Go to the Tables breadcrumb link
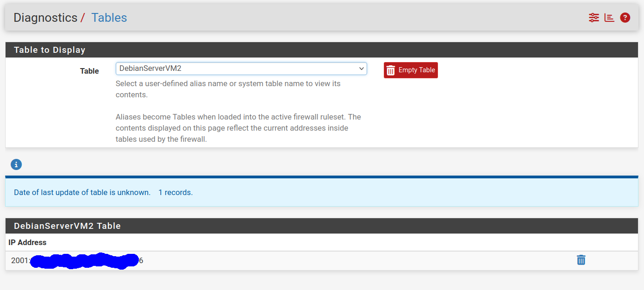Viewport: 644px width, 290px height. click(x=109, y=18)
